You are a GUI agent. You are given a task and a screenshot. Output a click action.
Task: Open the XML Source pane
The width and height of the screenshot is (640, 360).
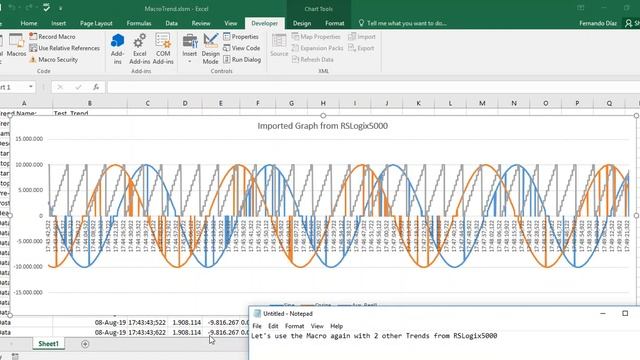[279, 46]
